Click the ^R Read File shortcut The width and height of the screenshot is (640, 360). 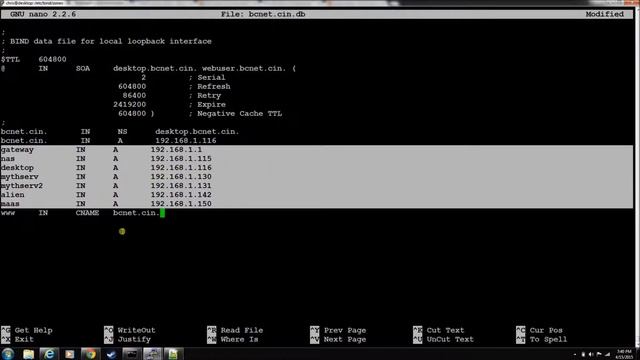tap(235, 330)
